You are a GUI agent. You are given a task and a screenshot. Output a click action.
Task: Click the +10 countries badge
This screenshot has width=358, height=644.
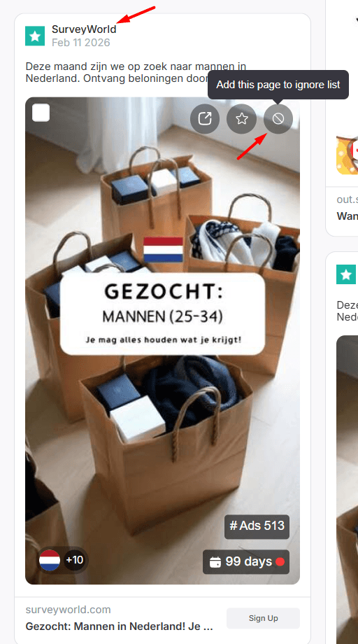75,560
